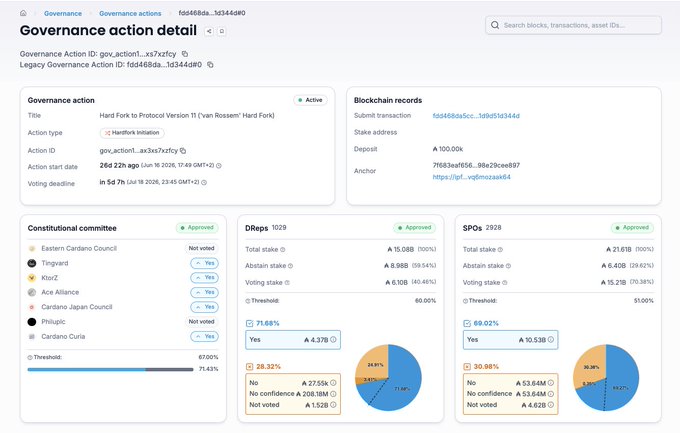
Task: Click the info icon in SPOs Yes box
Action: pos(551,340)
